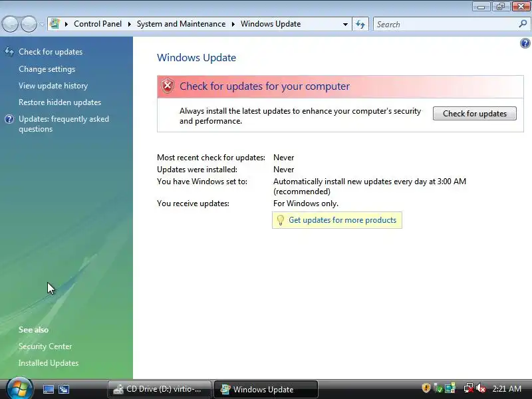Open the recent pages dropdown arrow
The height and width of the screenshot is (399, 532).
click(x=42, y=24)
